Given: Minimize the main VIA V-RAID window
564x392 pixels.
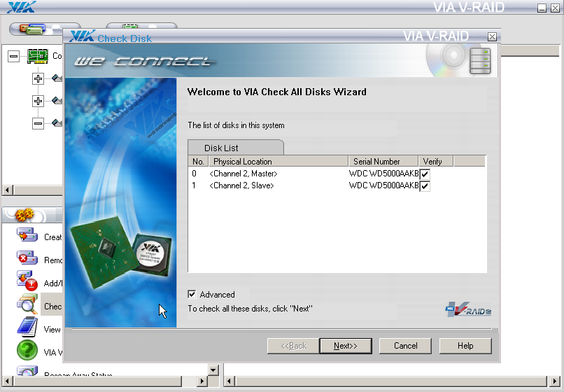Looking at the screenshot, I should tap(542, 8).
